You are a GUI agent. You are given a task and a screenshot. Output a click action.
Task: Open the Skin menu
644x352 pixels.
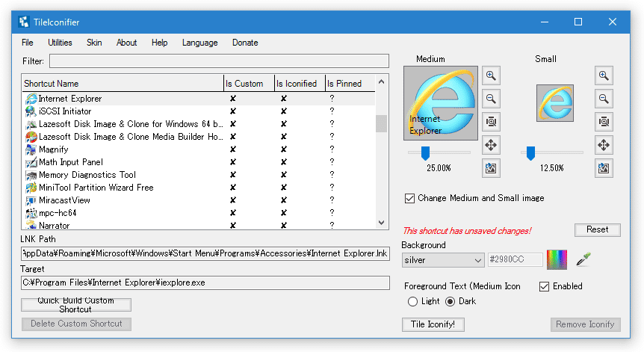(94, 43)
